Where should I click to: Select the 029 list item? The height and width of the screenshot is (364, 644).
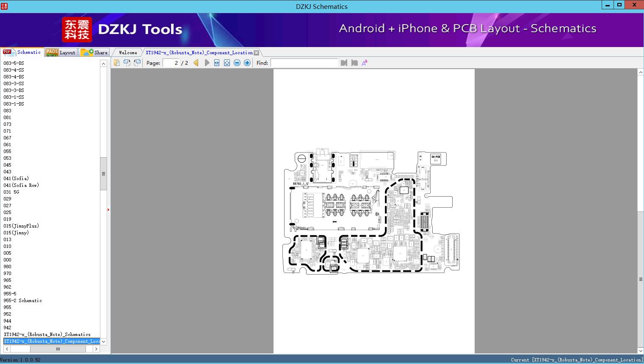pos(8,199)
